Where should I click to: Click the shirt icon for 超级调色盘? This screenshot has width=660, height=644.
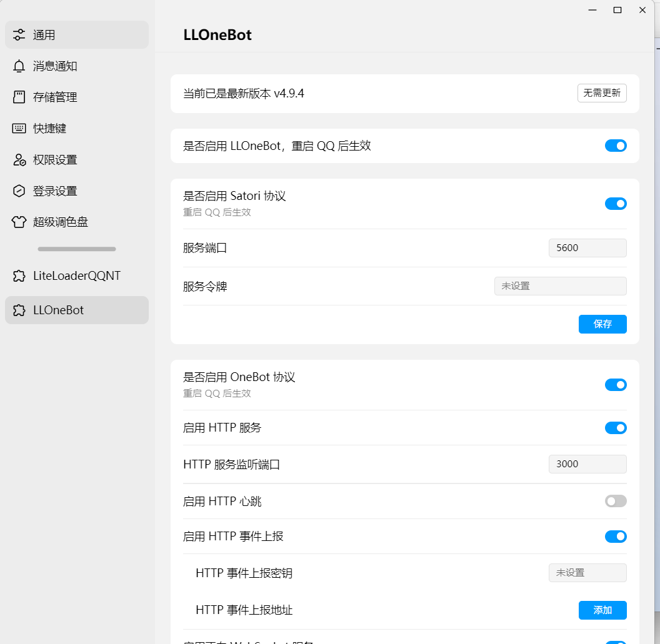(19, 222)
